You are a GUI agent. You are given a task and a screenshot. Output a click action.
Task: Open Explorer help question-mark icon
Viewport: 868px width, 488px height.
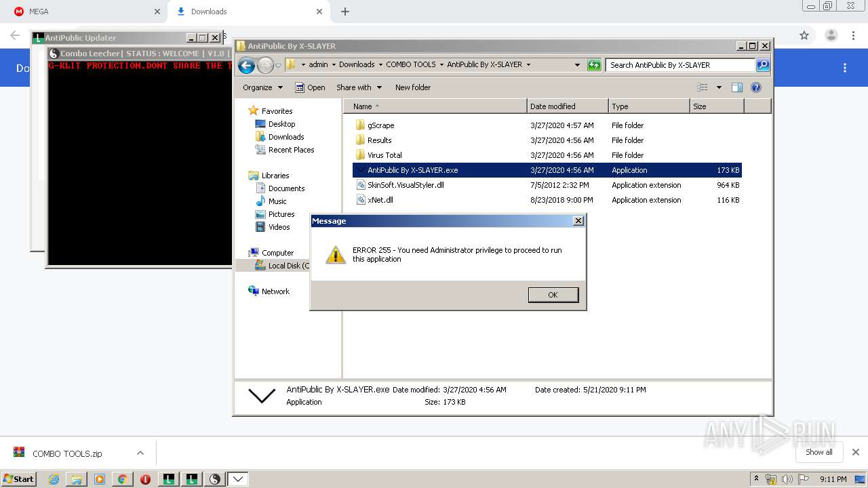[x=756, y=87]
